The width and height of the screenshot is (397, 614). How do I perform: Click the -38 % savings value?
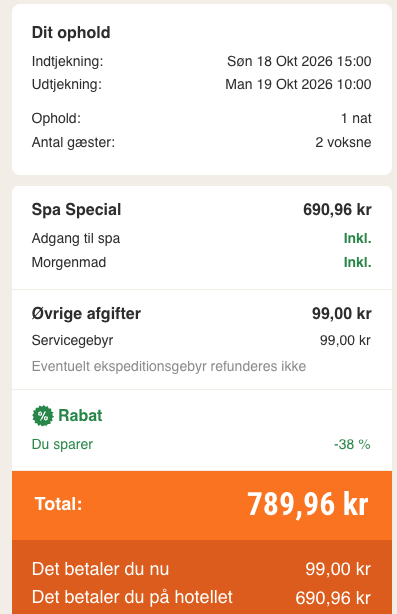tap(352, 444)
